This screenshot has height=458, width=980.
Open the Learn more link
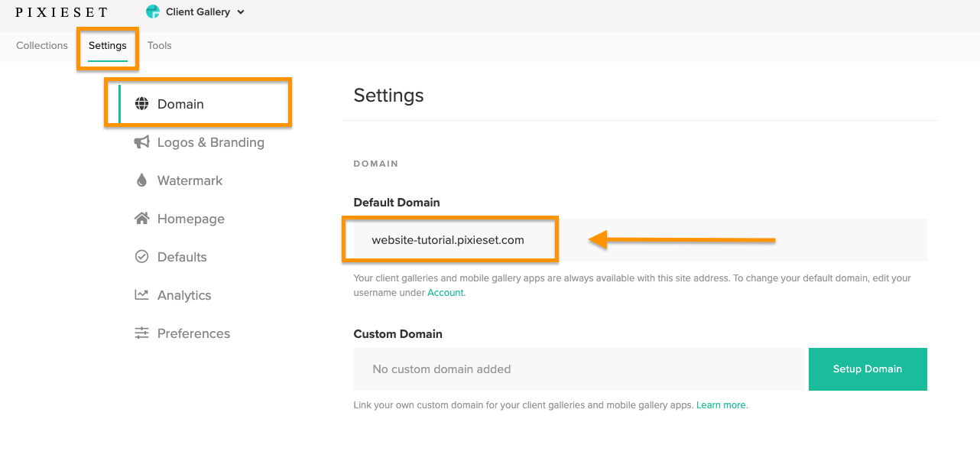[721, 405]
